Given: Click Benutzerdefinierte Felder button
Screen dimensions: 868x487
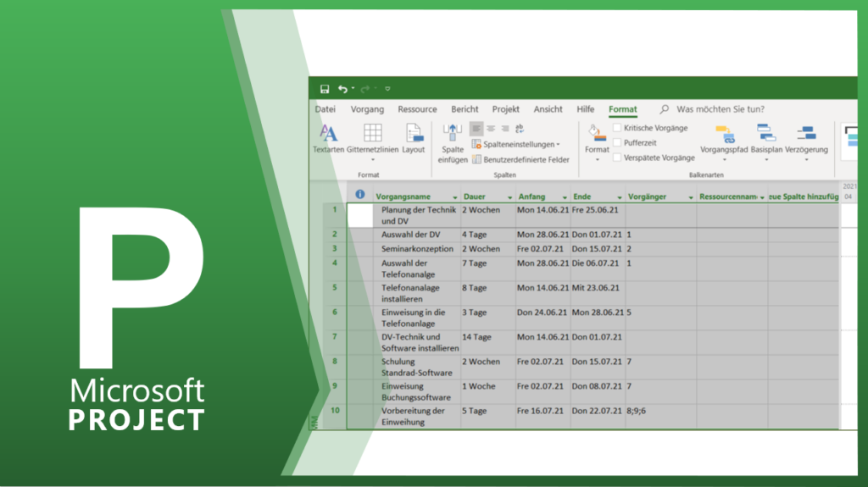Looking at the screenshot, I should click(521, 160).
